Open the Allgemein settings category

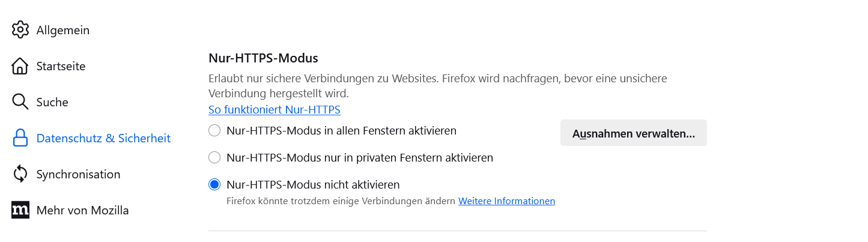63,30
